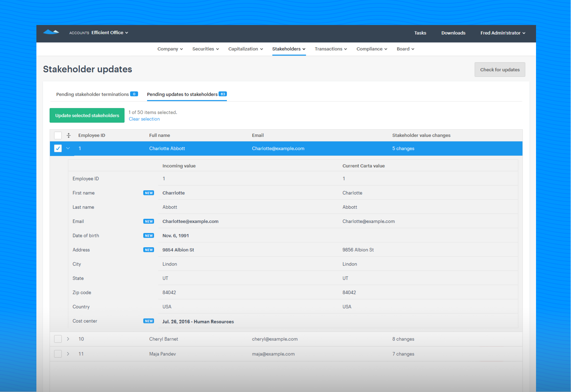Click NEW badge beside First name
The width and height of the screenshot is (571, 392).
click(x=149, y=193)
